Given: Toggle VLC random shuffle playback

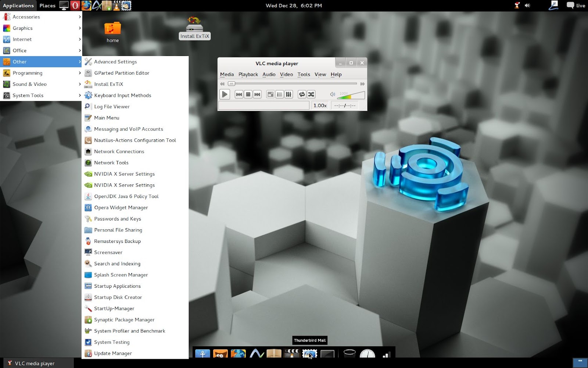Looking at the screenshot, I should tap(311, 95).
